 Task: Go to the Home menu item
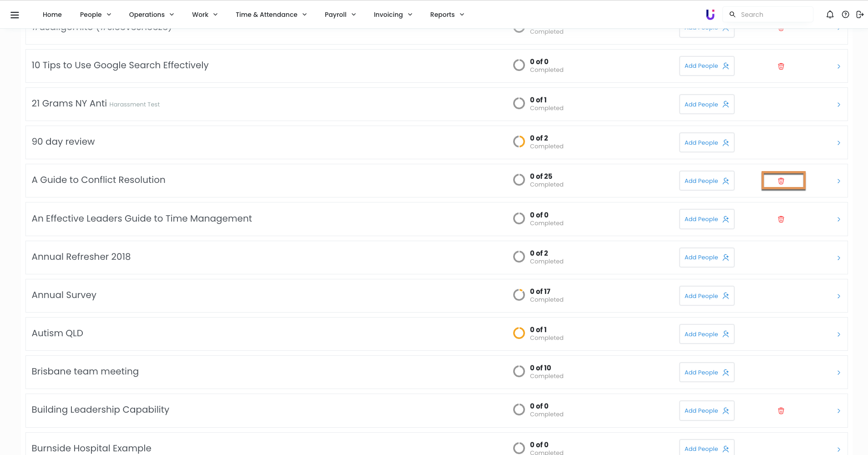pos(52,15)
